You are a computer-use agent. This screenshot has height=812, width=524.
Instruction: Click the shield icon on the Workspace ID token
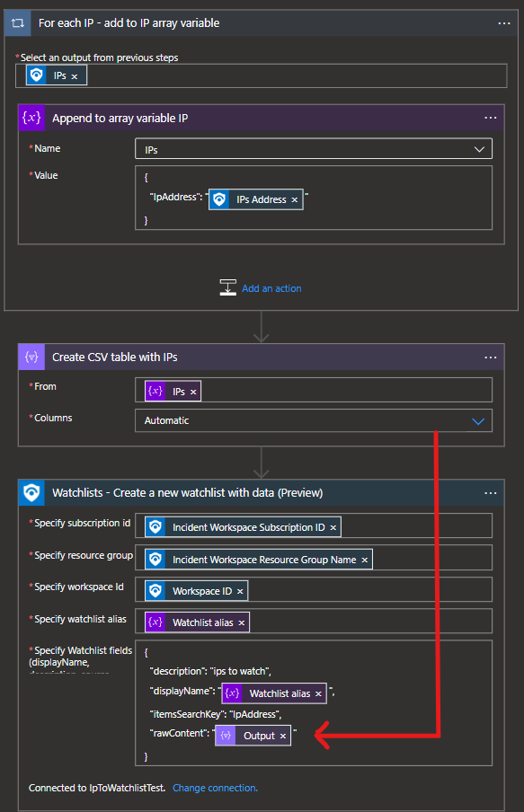(155, 591)
